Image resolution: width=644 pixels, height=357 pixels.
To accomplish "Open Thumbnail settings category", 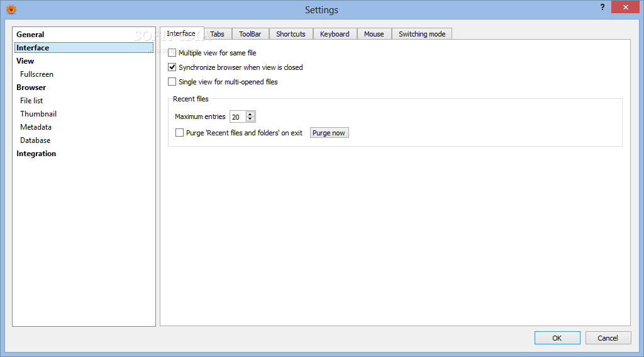I will pyautogui.click(x=84, y=114).
